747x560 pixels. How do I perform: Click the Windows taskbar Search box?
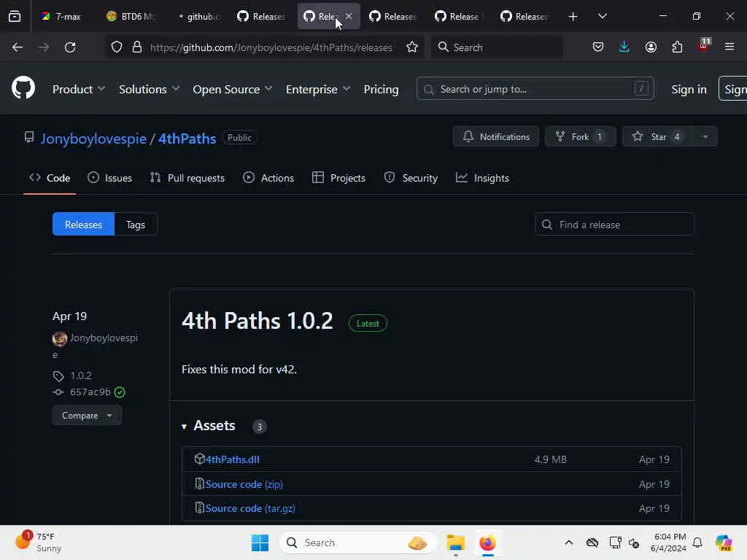click(358, 542)
